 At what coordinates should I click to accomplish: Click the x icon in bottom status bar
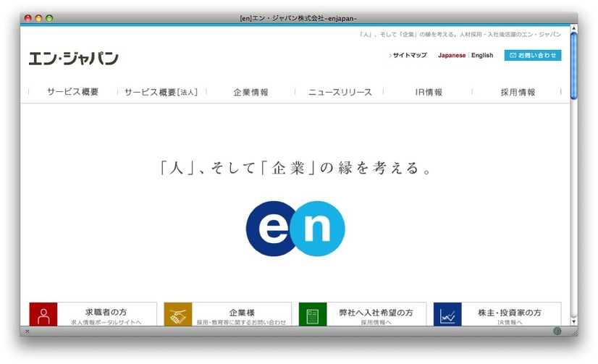pyautogui.click(x=28, y=331)
